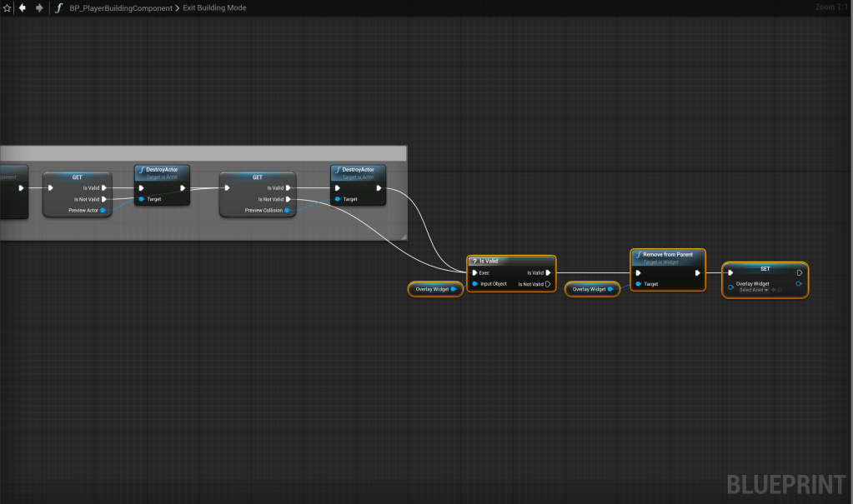The image size is (853, 504).
Task: Click the bookmark star icon in the toolbar
Action: tap(7, 7)
